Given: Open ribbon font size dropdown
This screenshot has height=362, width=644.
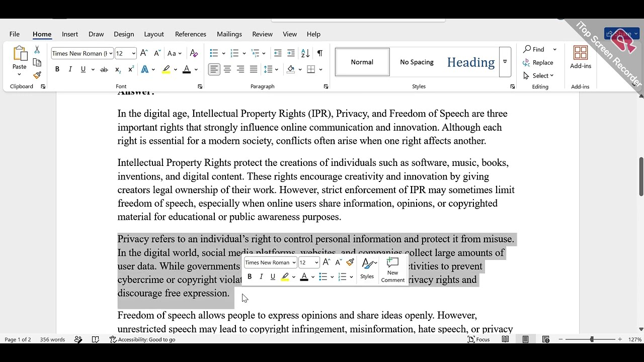Looking at the screenshot, I should click(x=133, y=53).
